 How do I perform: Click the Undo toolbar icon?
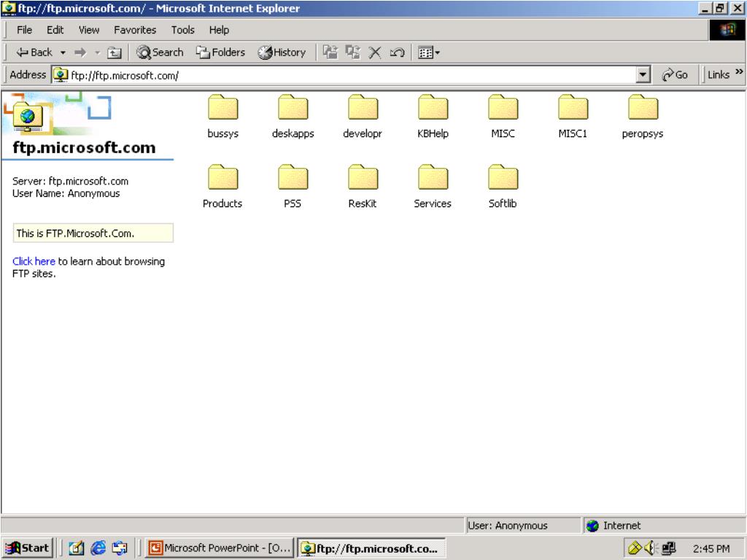point(397,52)
